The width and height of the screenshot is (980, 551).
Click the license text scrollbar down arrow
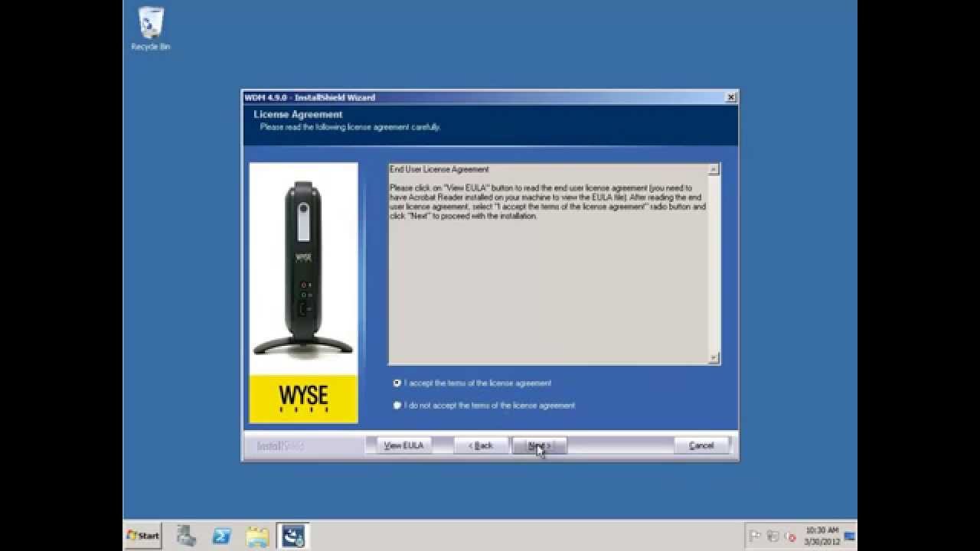coord(714,357)
